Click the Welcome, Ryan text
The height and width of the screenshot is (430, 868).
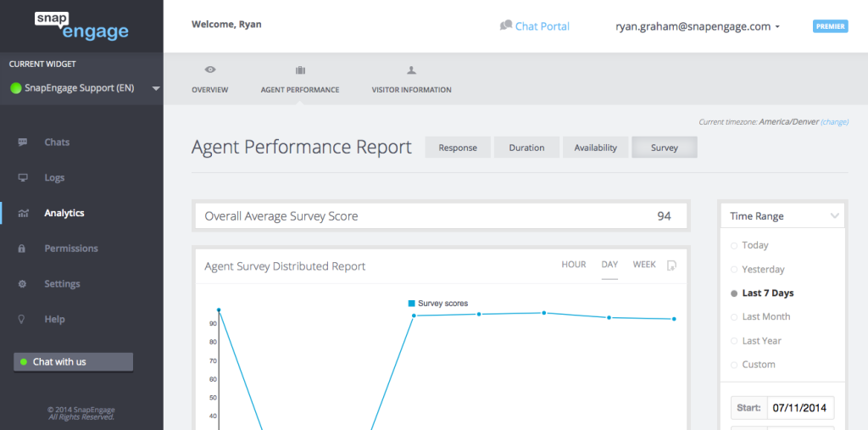tap(226, 25)
